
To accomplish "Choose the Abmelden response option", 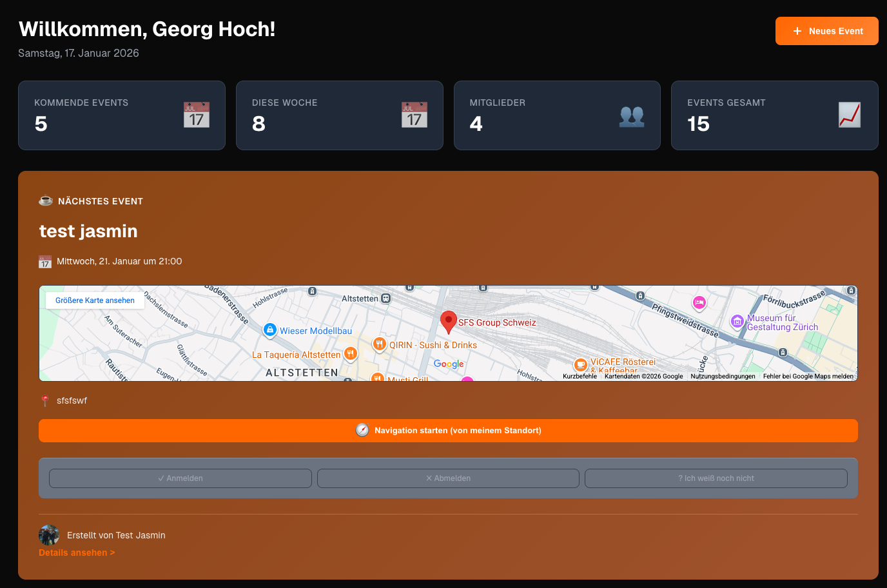I will point(448,478).
